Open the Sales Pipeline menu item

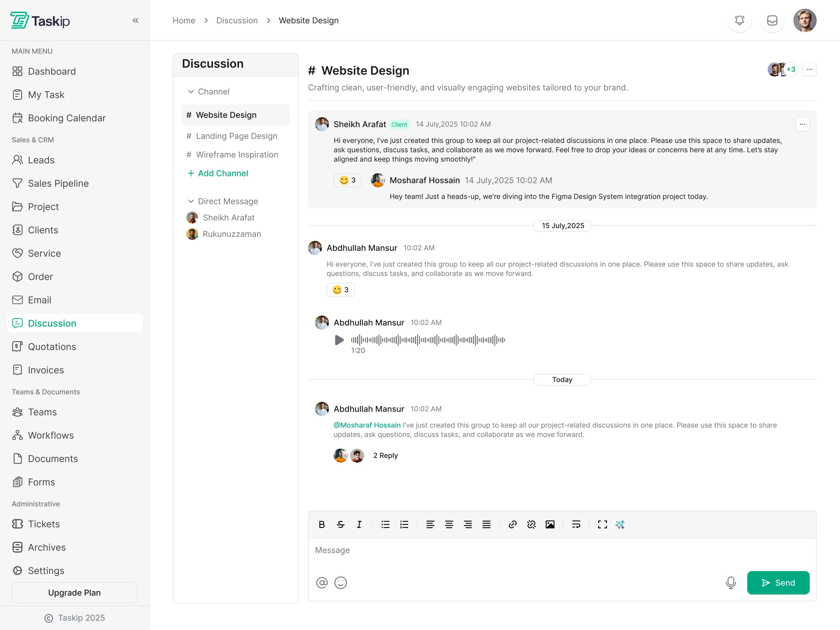click(58, 183)
